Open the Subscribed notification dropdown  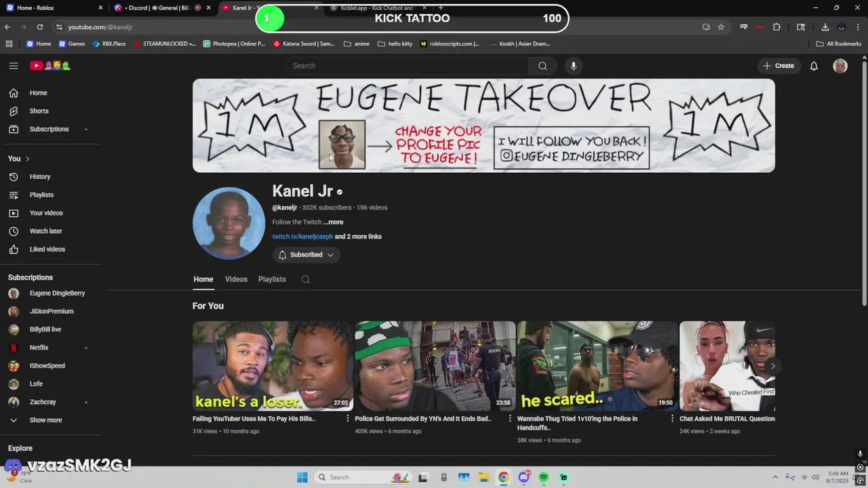point(306,255)
